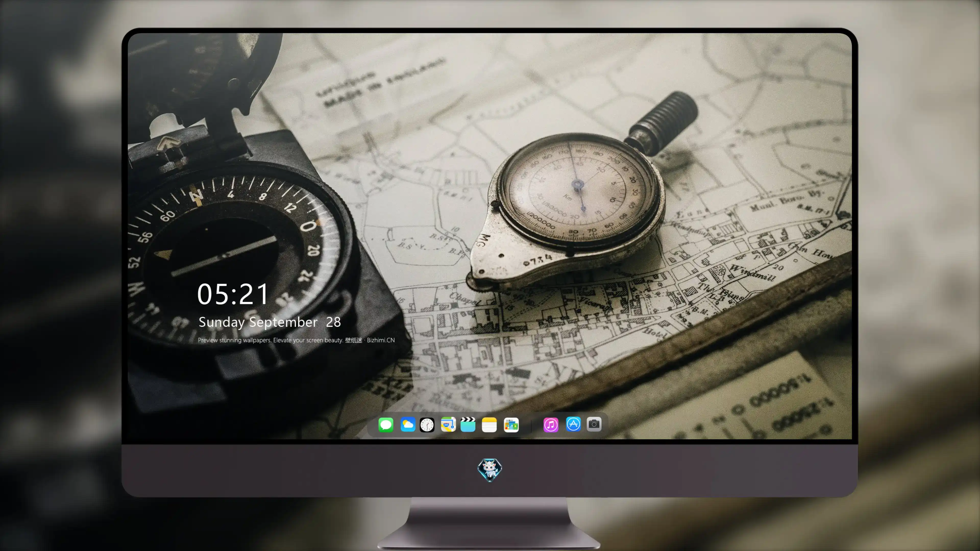Click the 05:21 clock widget time
Image resolution: width=980 pixels, height=551 pixels.
coord(233,294)
